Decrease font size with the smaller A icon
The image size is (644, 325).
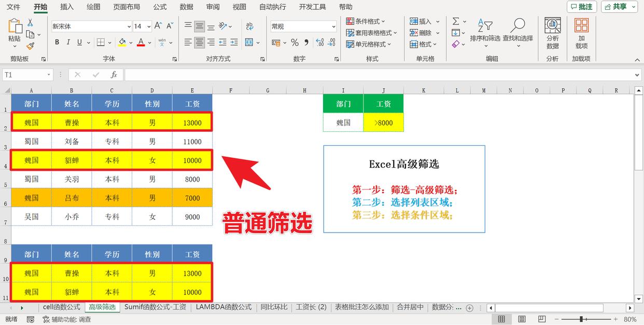(170, 26)
